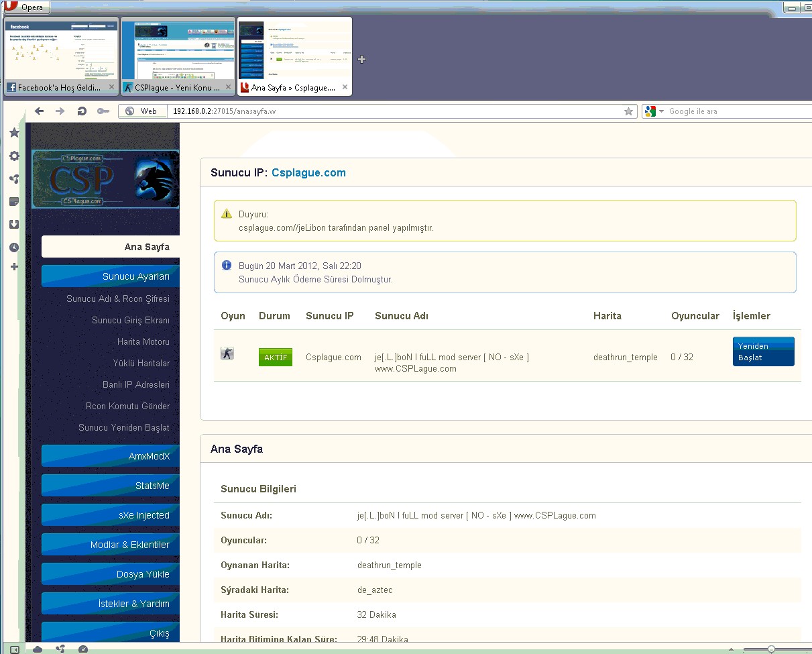Open the History clock panel in sidebar
The image size is (812, 654).
tap(14, 248)
